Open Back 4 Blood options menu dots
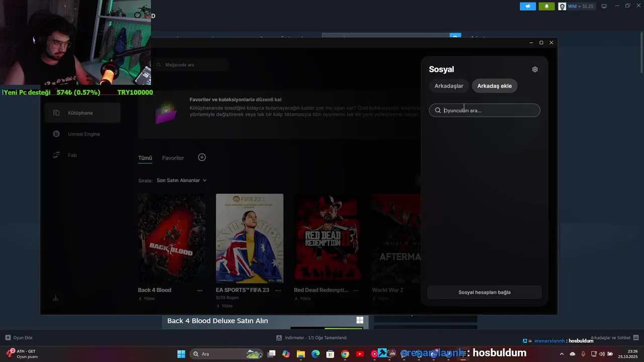The width and height of the screenshot is (644, 362). coord(200,291)
